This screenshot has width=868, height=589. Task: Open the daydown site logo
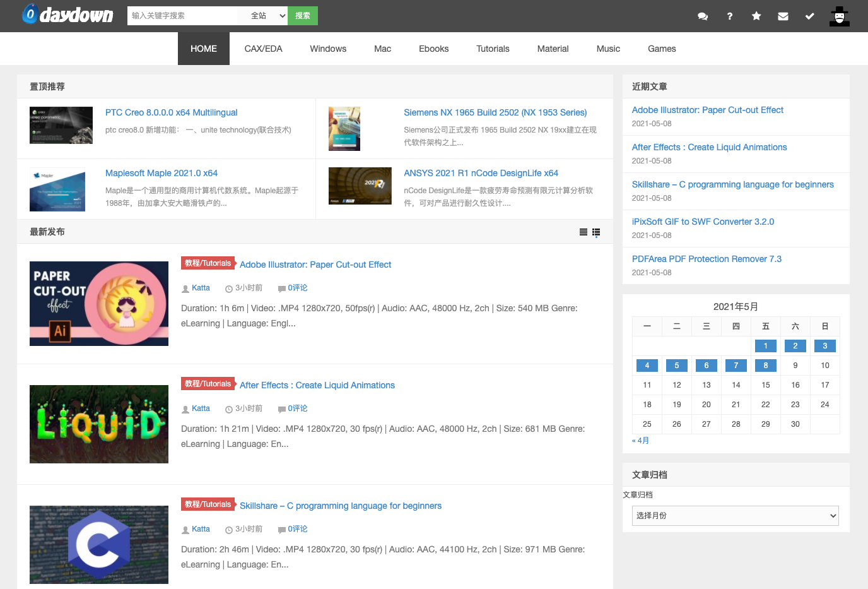point(67,15)
